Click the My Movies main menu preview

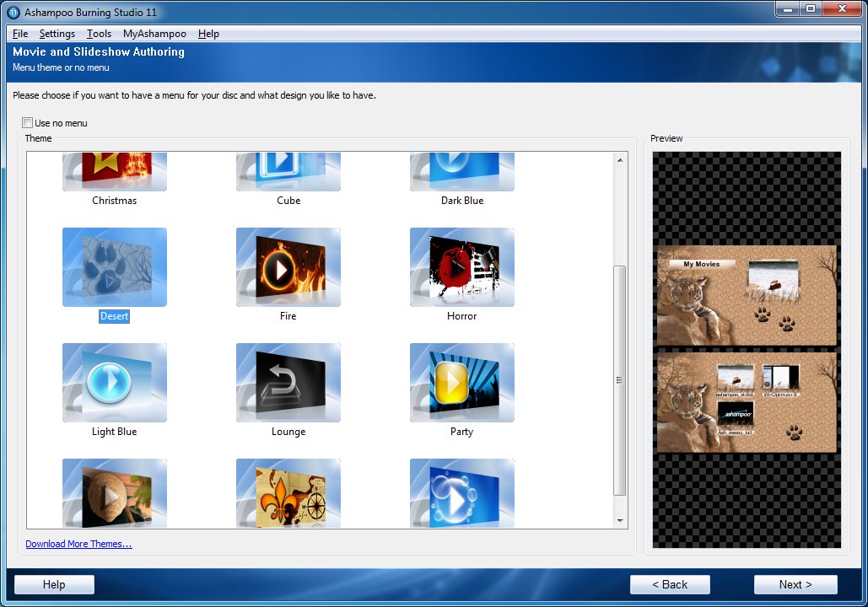[747, 296]
